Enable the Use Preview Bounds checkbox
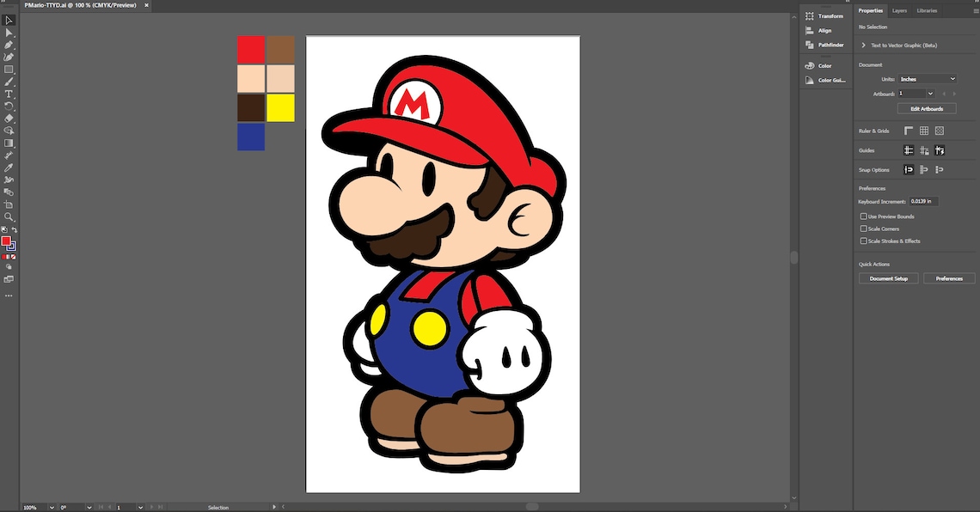 [863, 216]
